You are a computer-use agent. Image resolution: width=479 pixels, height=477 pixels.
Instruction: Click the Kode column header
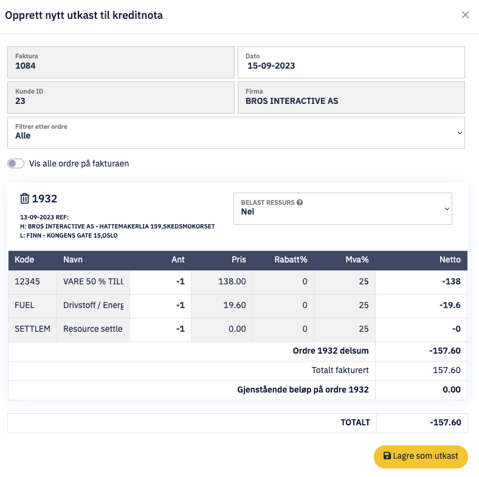coord(24,260)
